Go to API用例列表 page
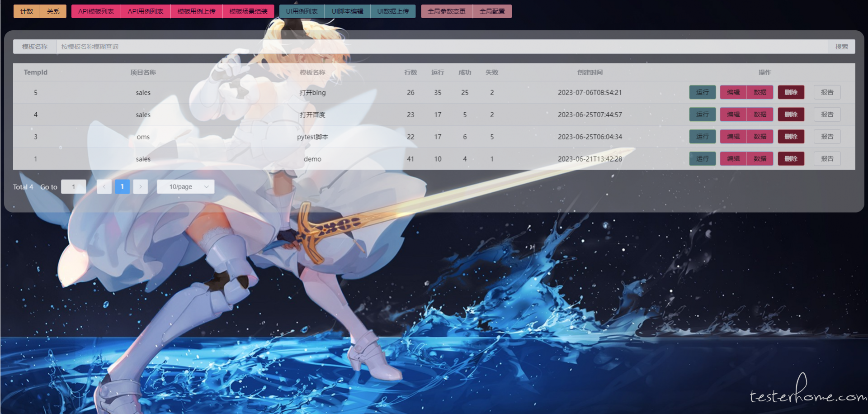The height and width of the screenshot is (414, 868). [x=146, y=11]
